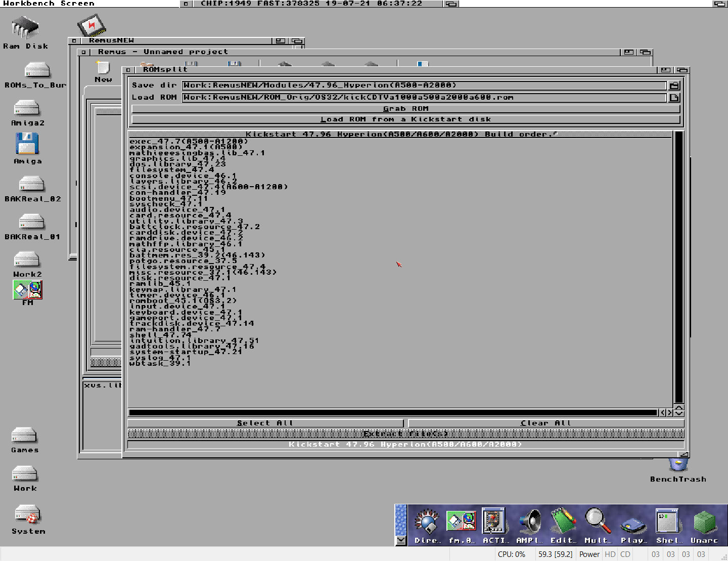The height and width of the screenshot is (561, 728).
Task: Select intuition.library_47.51 module row
Action: coord(194,340)
